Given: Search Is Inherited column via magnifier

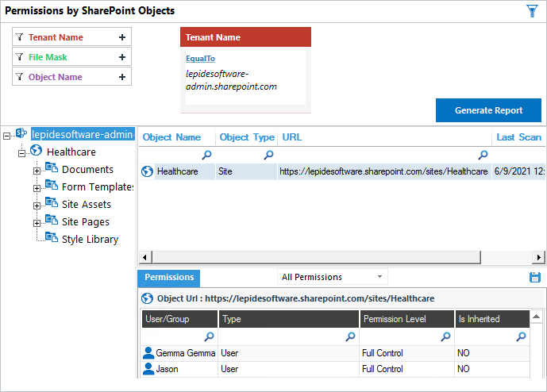Looking at the screenshot, I should (x=521, y=337).
